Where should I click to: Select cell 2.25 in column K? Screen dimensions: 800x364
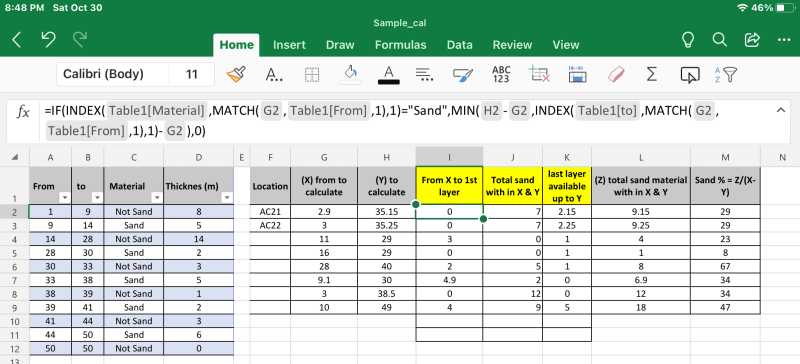(567, 225)
